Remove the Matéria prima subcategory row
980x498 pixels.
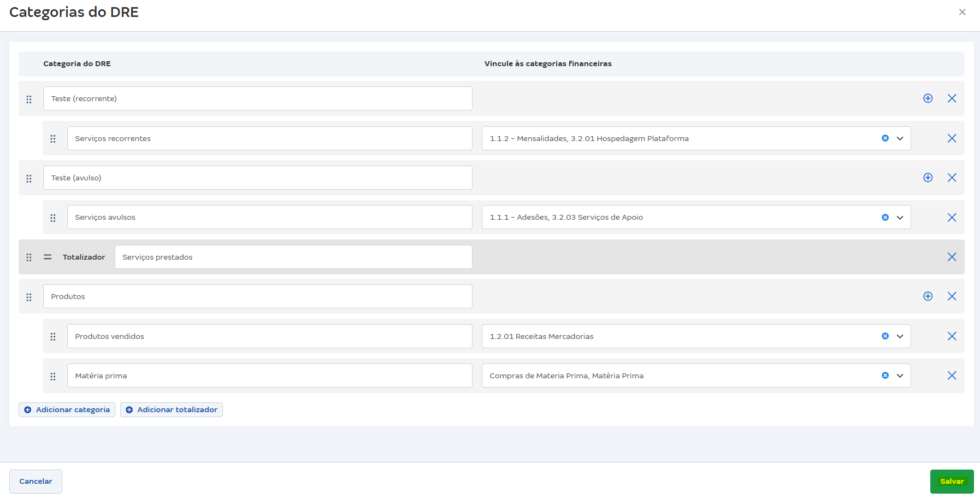tap(952, 376)
